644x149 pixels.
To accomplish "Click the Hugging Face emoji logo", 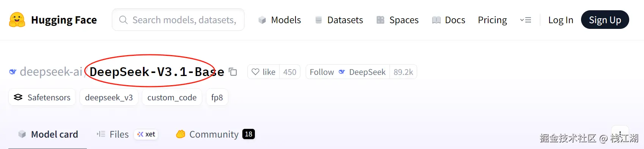I will [x=17, y=20].
